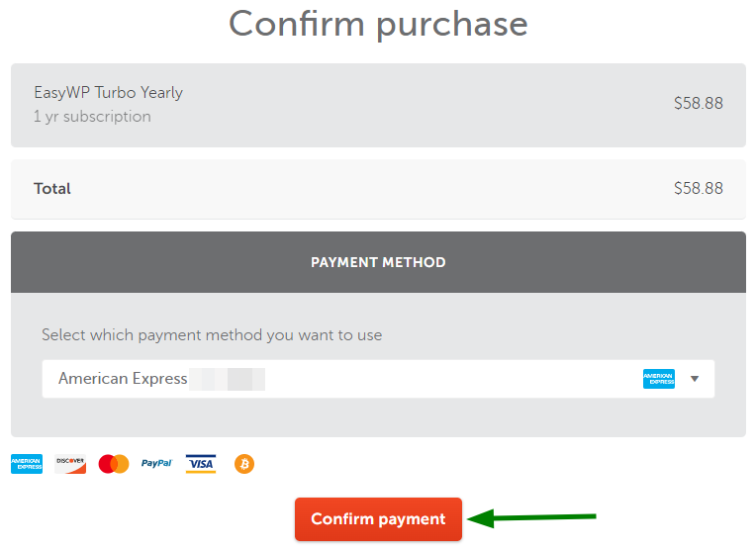Viewport: 756px width, 550px height.
Task: Click the Mastercard logo
Action: [x=114, y=464]
